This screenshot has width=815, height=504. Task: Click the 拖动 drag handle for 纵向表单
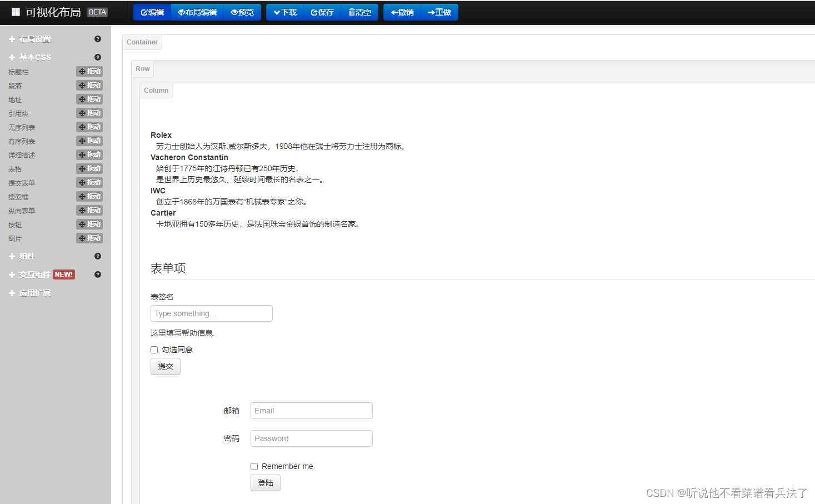(x=89, y=210)
